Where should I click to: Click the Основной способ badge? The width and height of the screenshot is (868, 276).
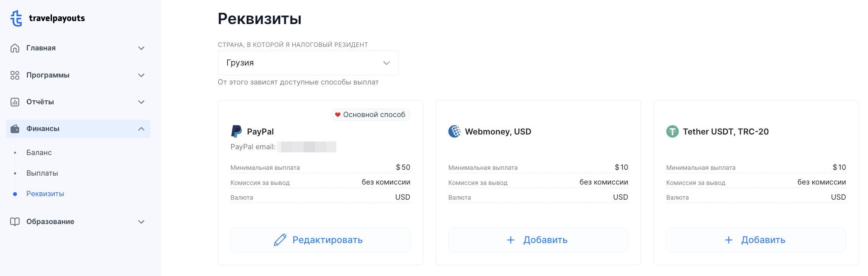(370, 115)
